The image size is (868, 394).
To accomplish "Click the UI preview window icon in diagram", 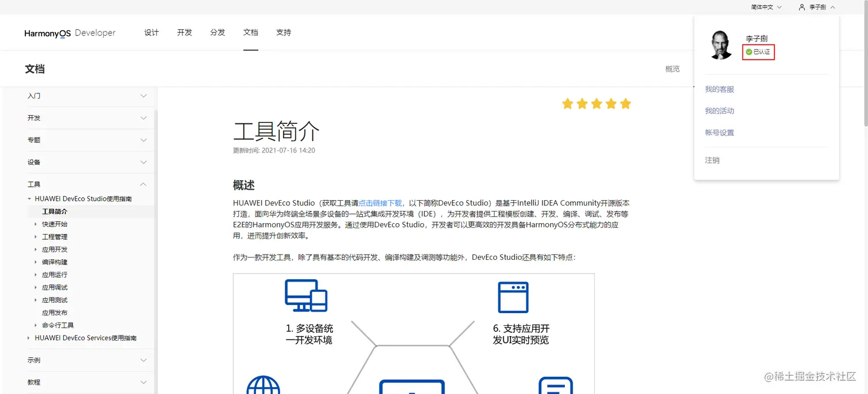I will pyautogui.click(x=513, y=297).
